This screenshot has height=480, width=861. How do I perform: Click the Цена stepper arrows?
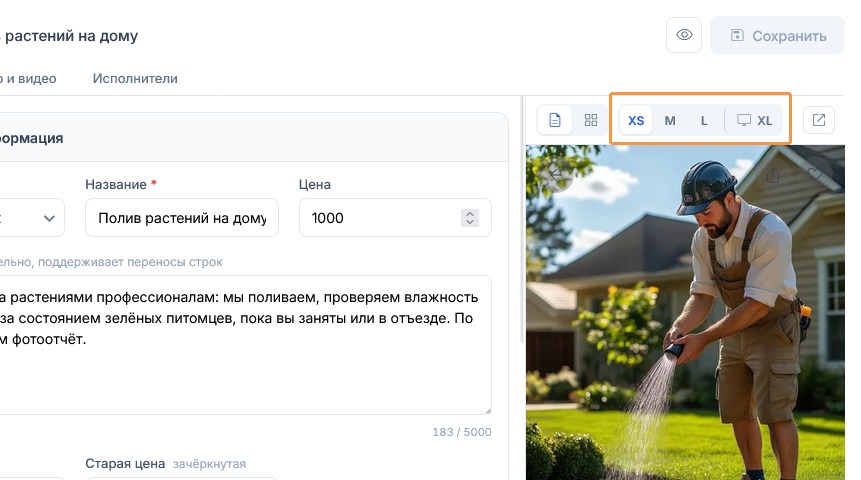(470, 218)
